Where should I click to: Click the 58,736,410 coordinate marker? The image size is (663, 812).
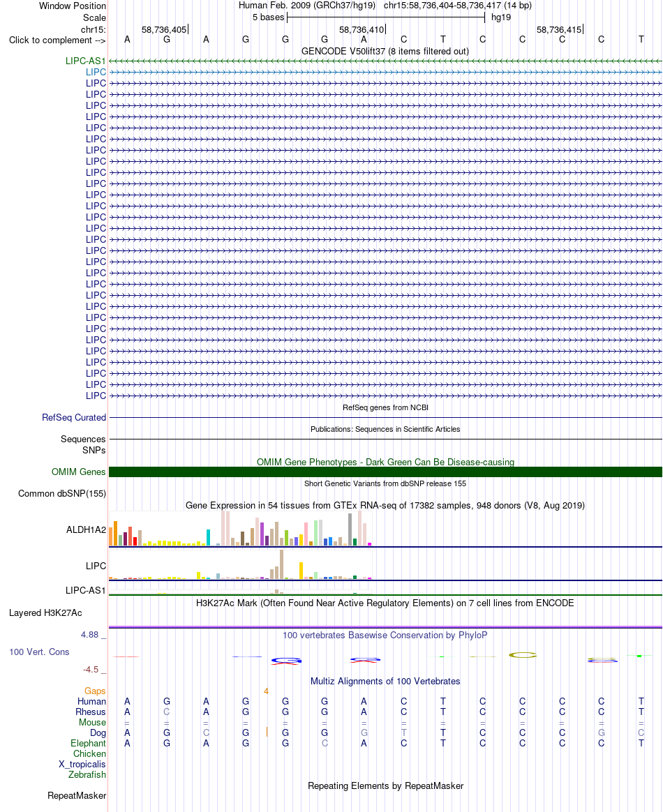point(362,29)
